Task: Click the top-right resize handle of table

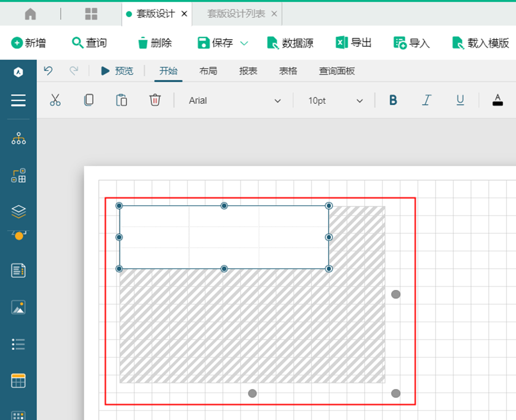Action: pyautogui.click(x=329, y=206)
